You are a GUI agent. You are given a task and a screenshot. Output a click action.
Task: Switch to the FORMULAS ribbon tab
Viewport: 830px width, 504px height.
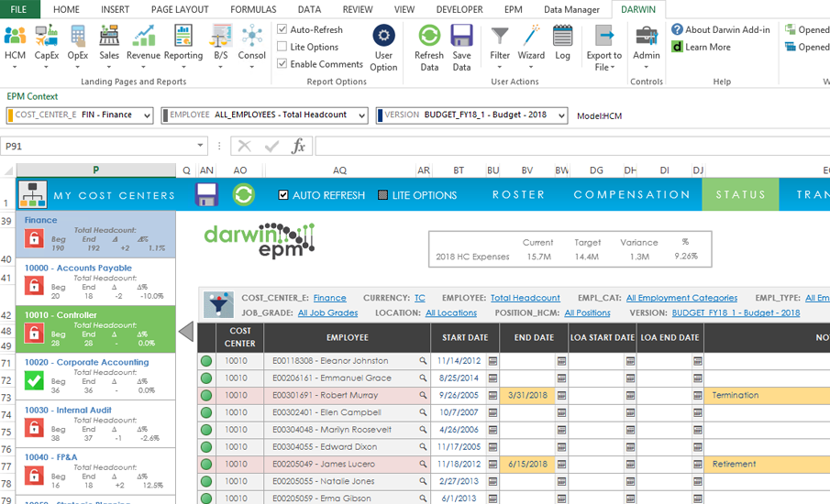(253, 9)
